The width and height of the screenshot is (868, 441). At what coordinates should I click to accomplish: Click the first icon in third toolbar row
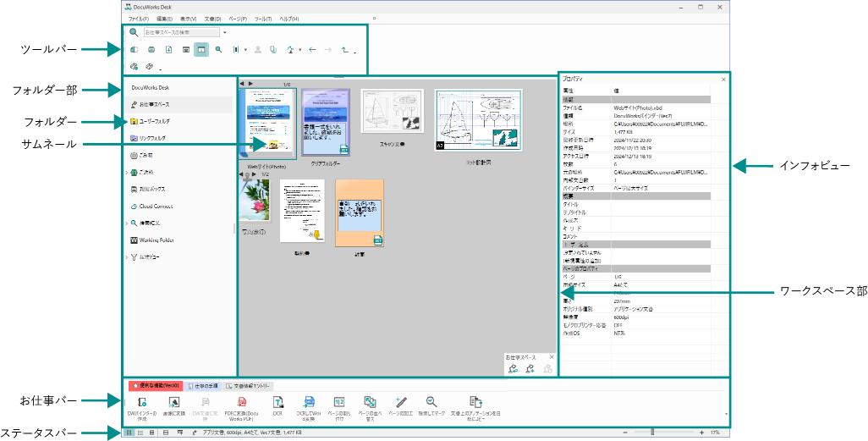(134, 67)
